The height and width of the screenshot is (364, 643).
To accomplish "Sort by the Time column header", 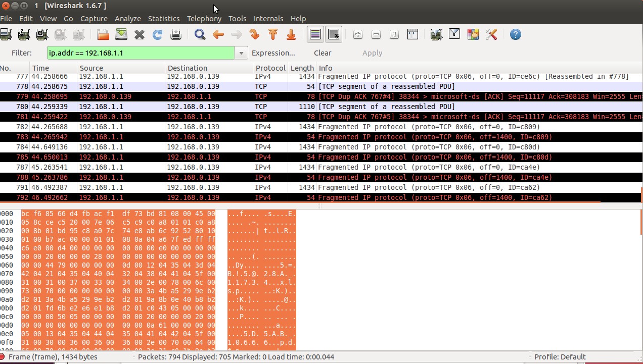I will (x=53, y=68).
